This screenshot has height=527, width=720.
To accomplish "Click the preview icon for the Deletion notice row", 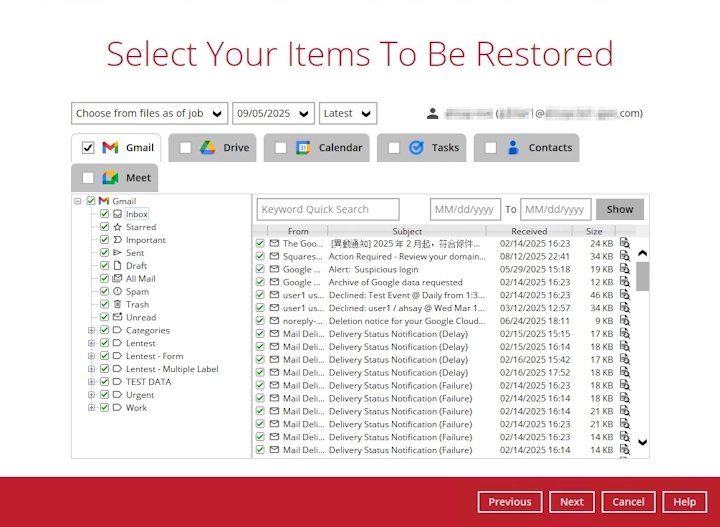I will [x=624, y=320].
